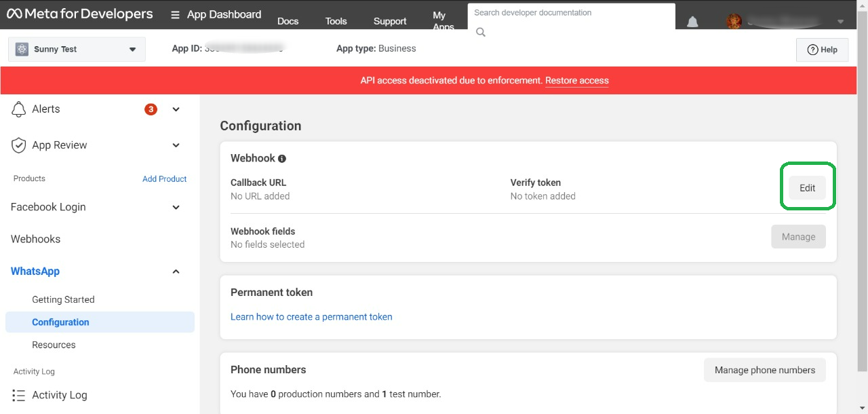Open the Docs menu item

[x=288, y=21]
